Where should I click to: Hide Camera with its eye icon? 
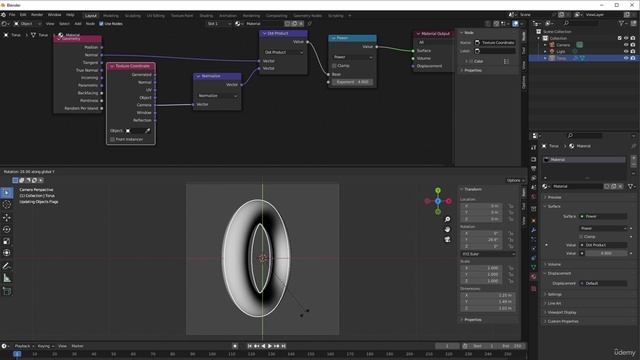pos(626,45)
